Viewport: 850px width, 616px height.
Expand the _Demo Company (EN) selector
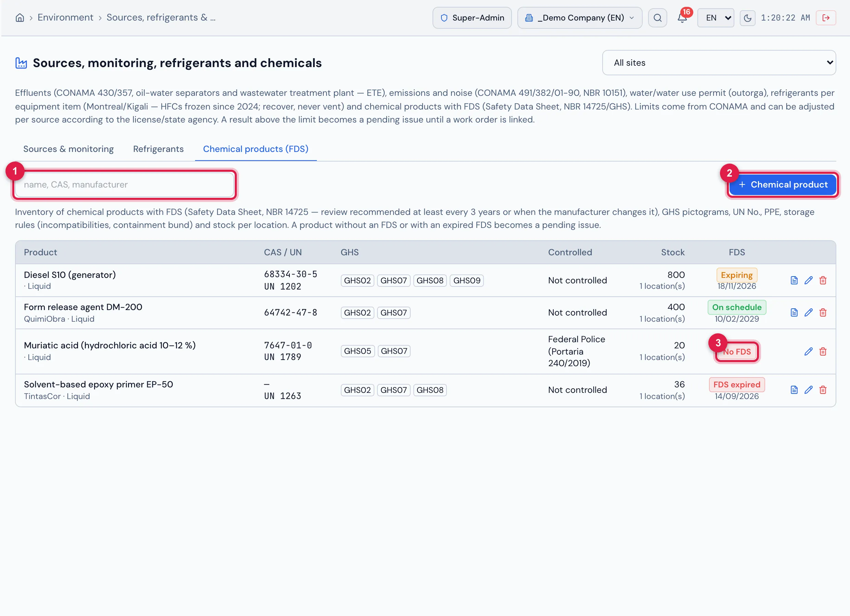point(579,17)
